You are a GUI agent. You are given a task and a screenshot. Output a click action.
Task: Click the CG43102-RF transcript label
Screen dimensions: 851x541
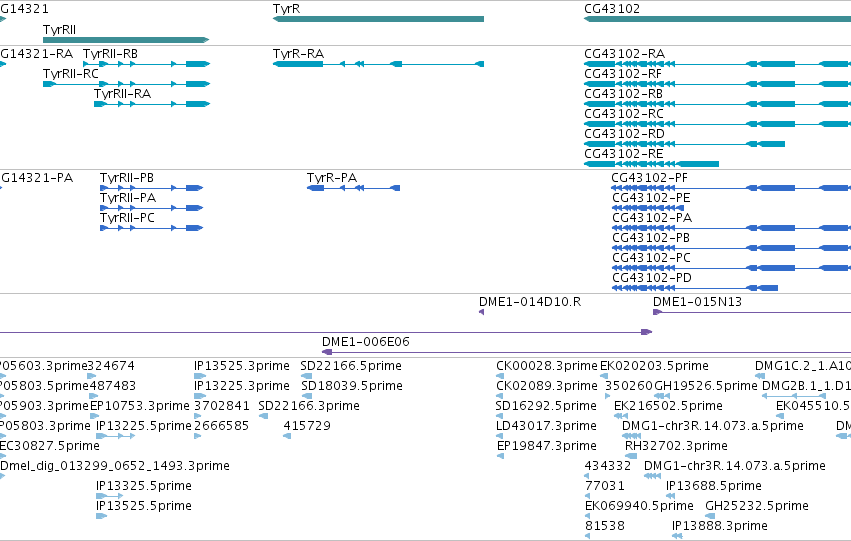point(623,74)
